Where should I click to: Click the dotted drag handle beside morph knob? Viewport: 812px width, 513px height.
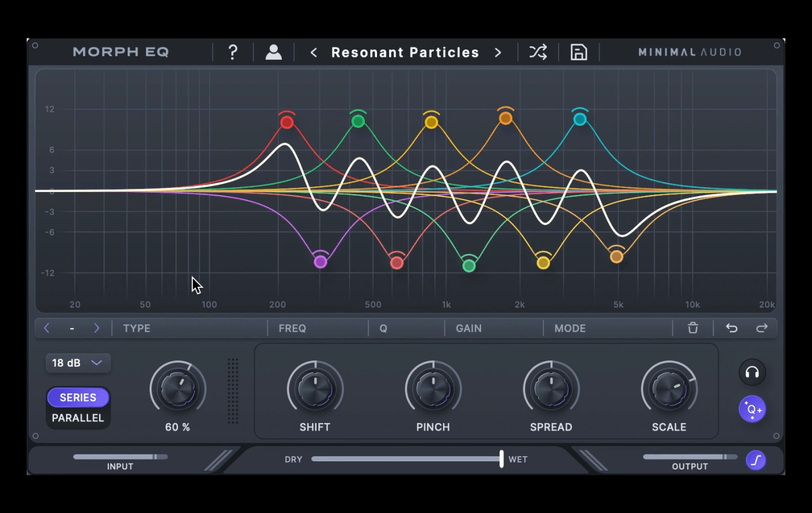(x=233, y=391)
